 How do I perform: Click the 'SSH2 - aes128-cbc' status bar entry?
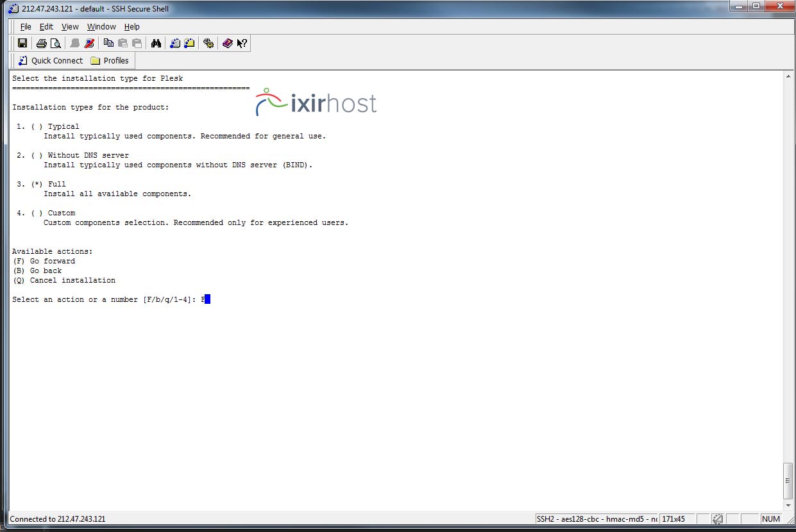click(x=597, y=519)
